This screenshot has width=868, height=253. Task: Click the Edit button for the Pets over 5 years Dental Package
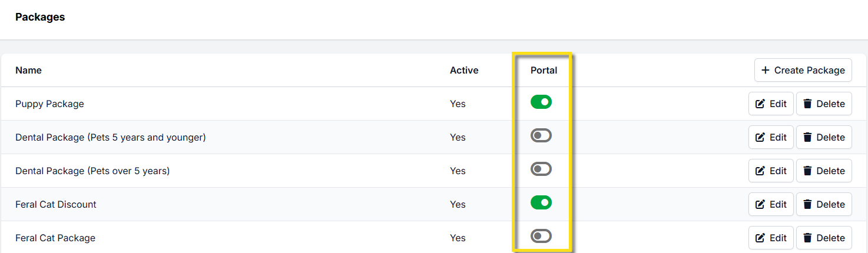tap(771, 171)
